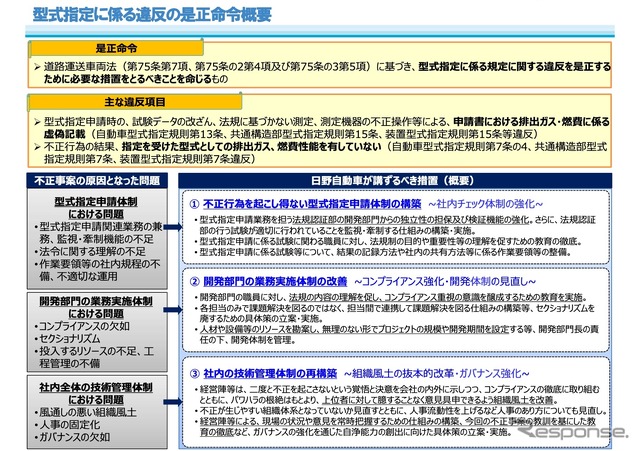Click the bullet セクショナリズム

(67, 338)
